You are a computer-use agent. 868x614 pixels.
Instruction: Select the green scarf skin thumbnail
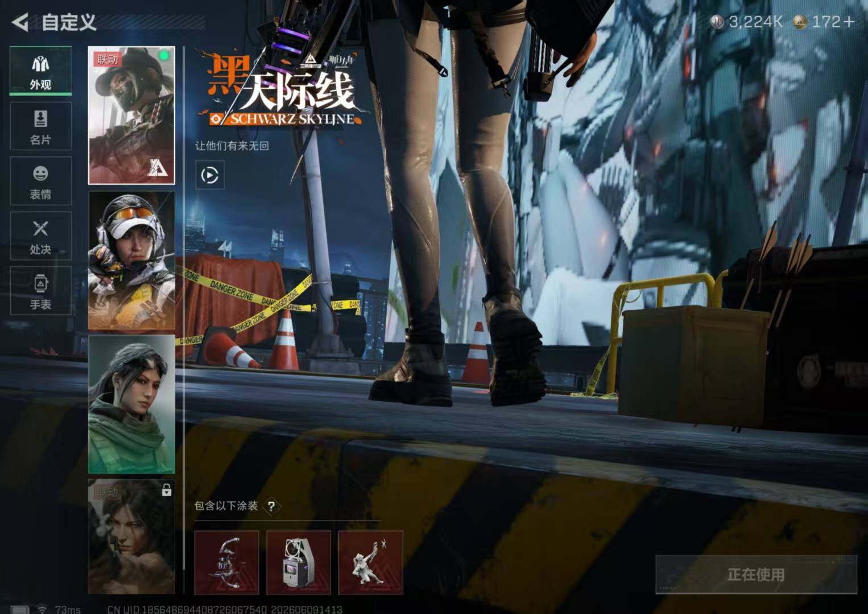tap(131, 405)
